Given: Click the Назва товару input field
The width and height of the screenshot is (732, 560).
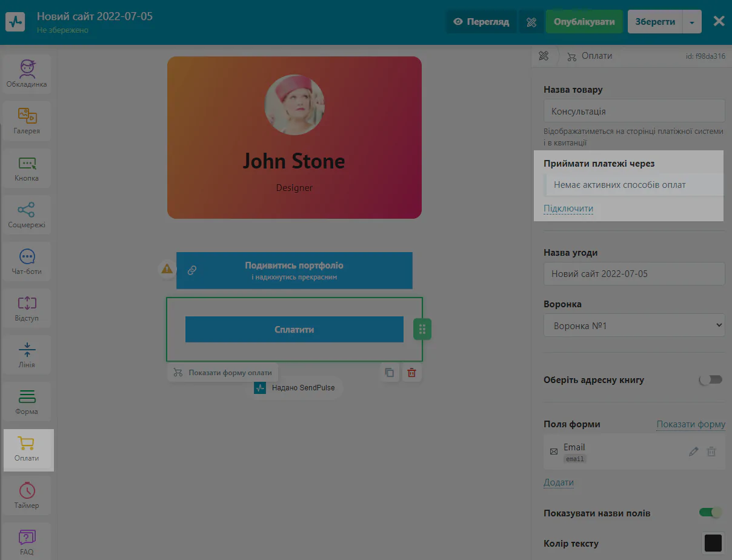Looking at the screenshot, I should tap(634, 112).
